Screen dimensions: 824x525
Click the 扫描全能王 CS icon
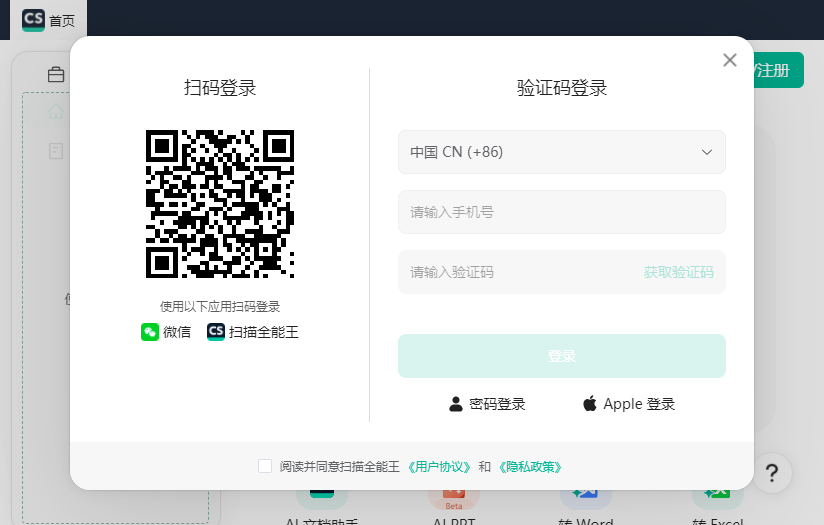point(215,332)
